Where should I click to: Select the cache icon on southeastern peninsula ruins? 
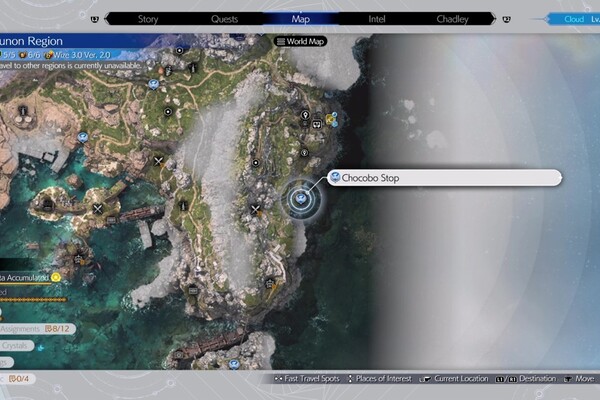pos(270,284)
